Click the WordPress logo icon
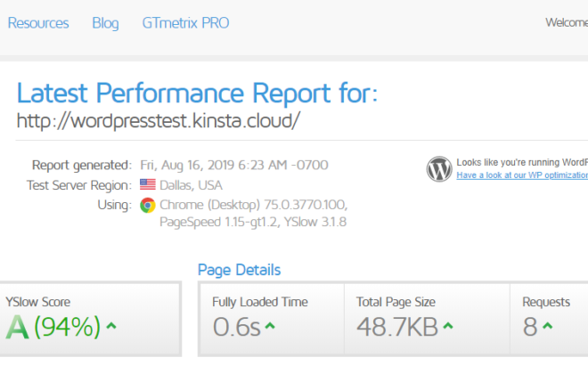This screenshot has height=374, width=588. click(439, 169)
